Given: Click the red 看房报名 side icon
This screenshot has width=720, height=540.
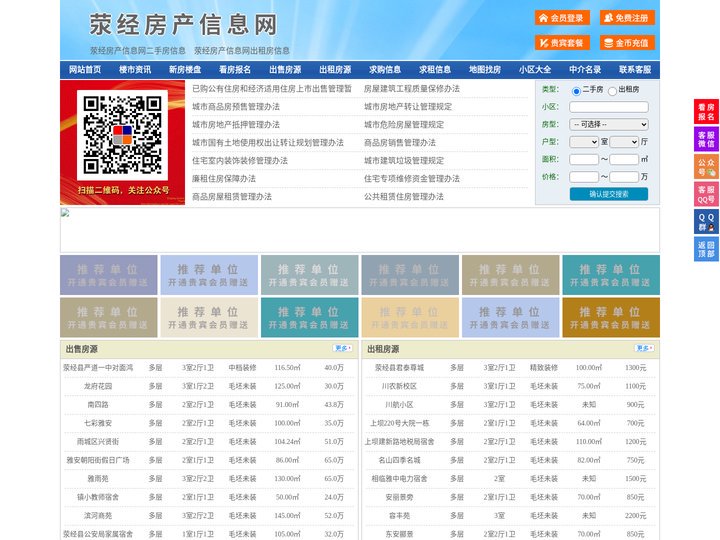Looking at the screenshot, I should tap(706, 112).
